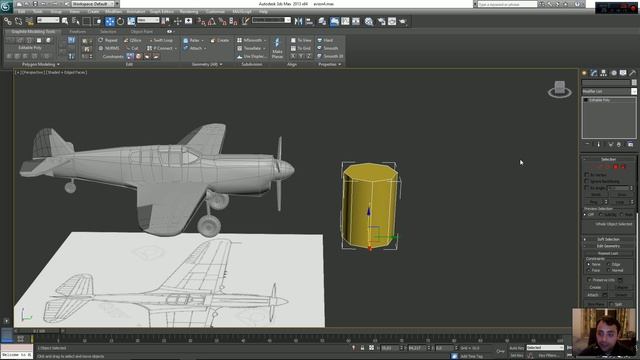Open the Selected key filter dropdown
This screenshot has height=360, width=640.
pyautogui.click(x=545, y=348)
